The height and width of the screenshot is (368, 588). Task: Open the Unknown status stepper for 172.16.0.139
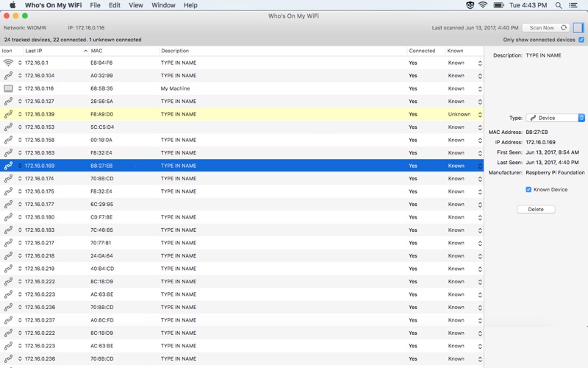click(480, 115)
